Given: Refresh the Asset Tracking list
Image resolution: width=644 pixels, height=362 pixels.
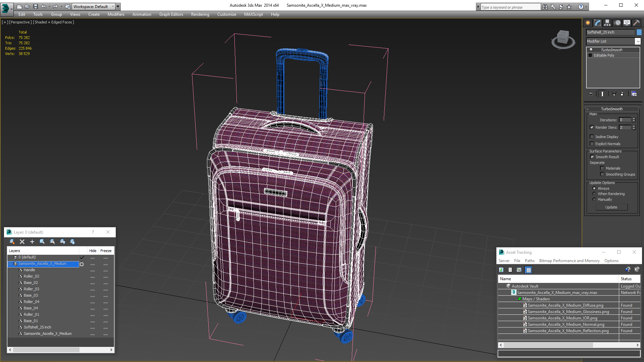Looking at the screenshot, I should [x=501, y=270].
